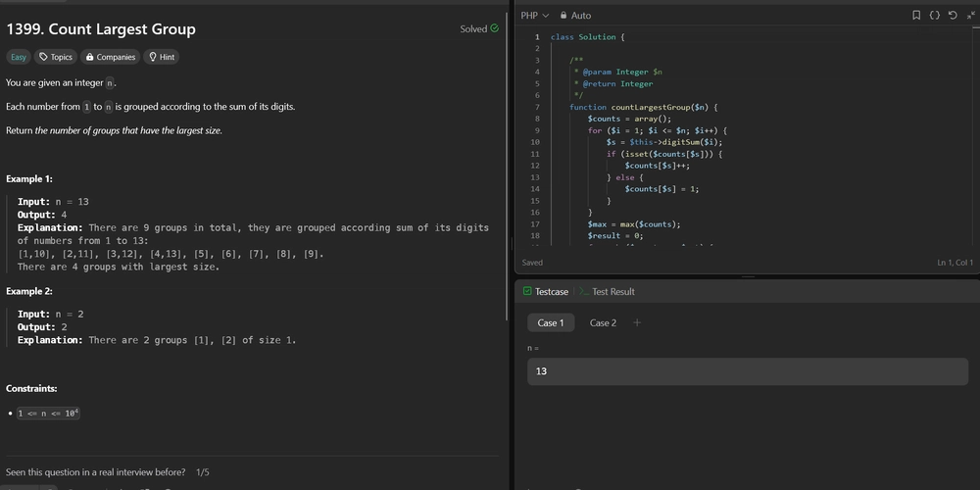Click the $counts = array(); code line
Screen dimensions: 980x490
(x=629, y=119)
